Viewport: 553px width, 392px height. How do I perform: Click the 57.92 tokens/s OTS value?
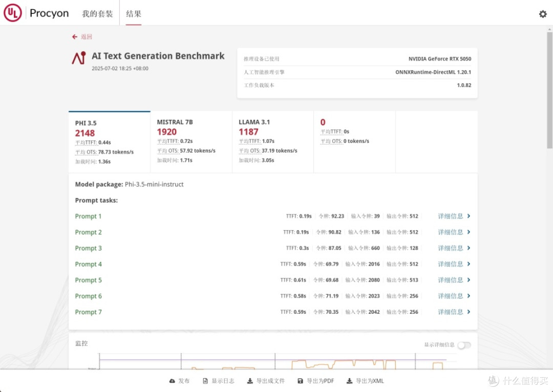[198, 150]
